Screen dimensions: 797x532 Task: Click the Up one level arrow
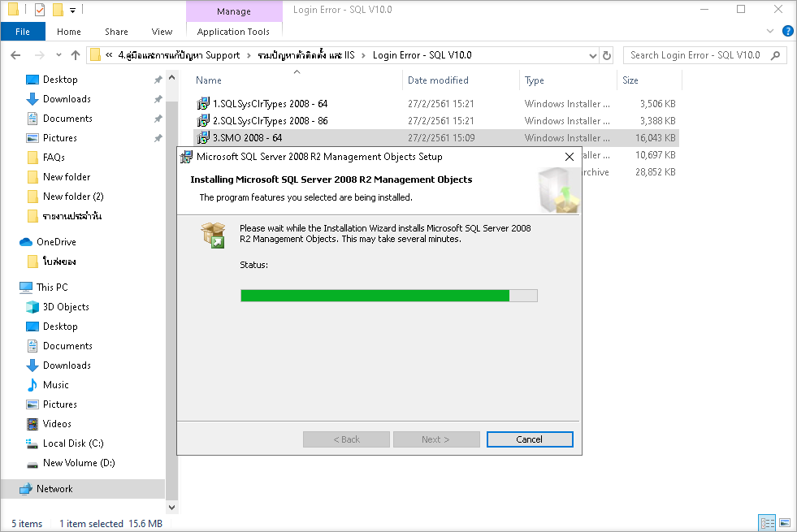(x=76, y=55)
